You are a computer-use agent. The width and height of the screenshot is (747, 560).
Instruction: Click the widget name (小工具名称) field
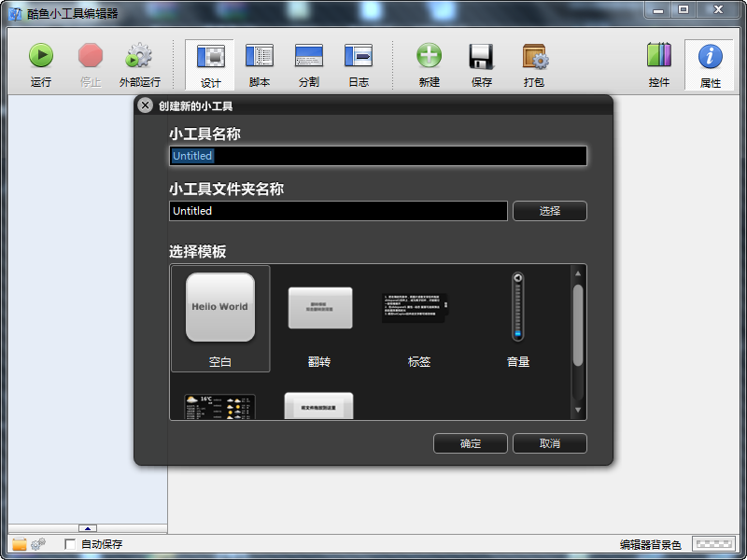[x=378, y=156]
